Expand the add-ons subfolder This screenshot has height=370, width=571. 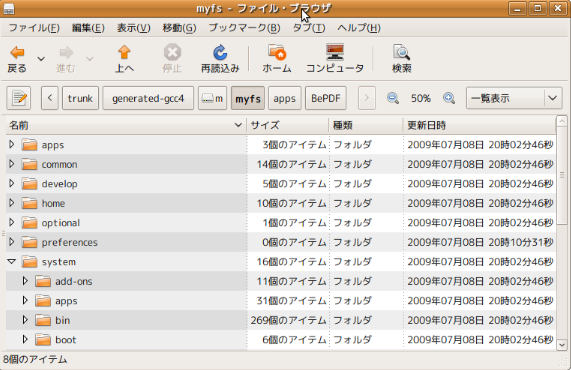pos(25,281)
